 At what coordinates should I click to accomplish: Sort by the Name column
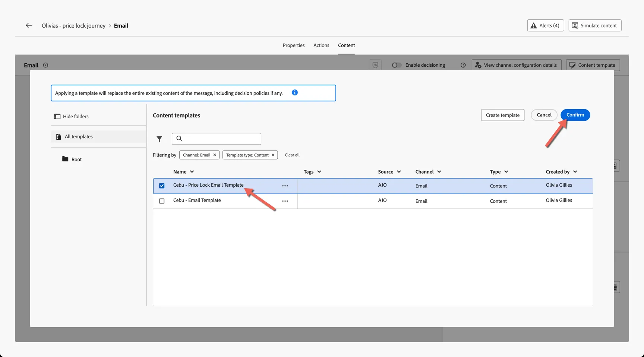click(184, 172)
